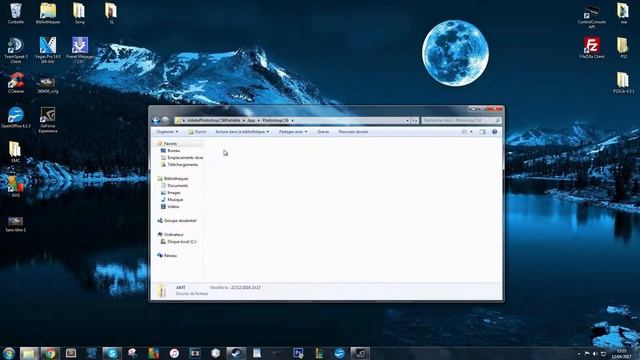Open the Organiser dropdown menu
The image size is (640, 360).
point(167,132)
